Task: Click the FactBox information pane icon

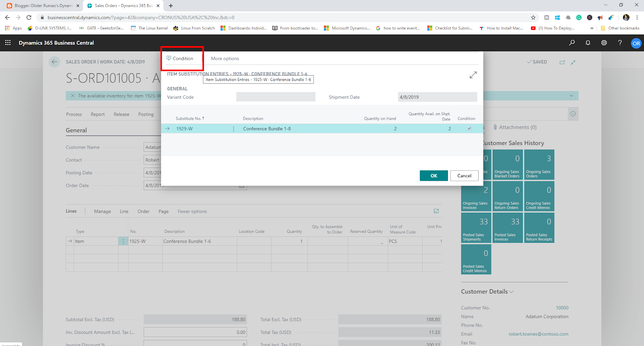Action: coord(573,114)
